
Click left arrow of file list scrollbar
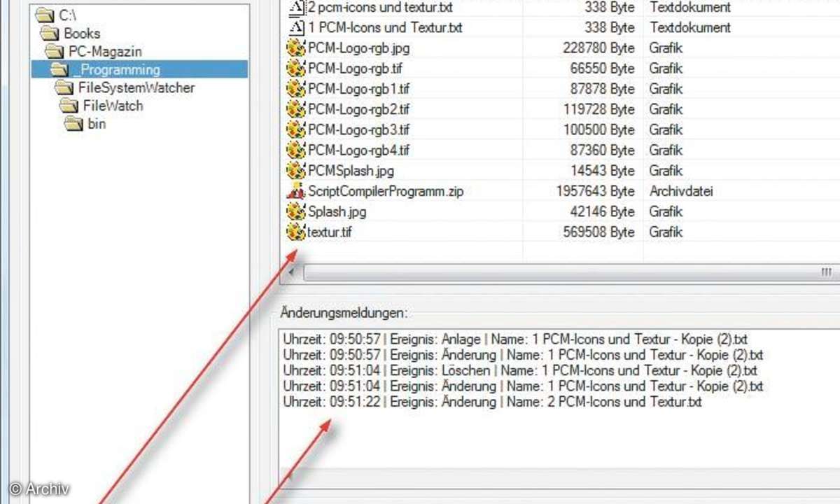(291, 272)
